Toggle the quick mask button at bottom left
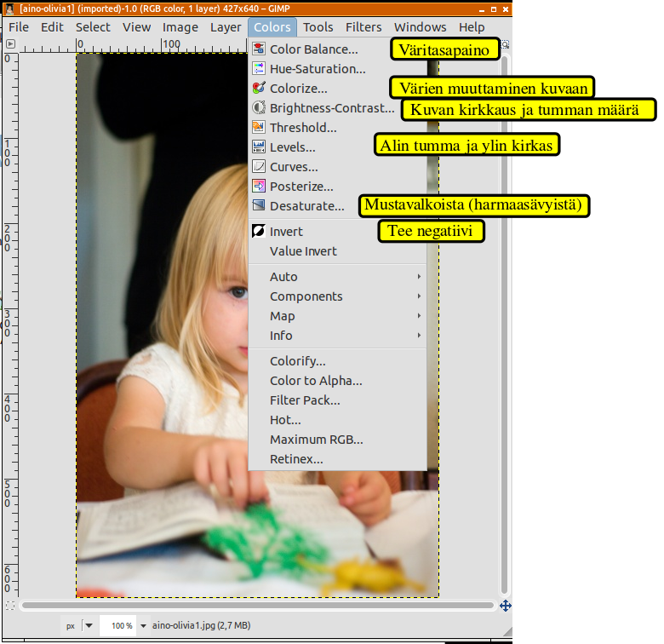 click(10, 606)
